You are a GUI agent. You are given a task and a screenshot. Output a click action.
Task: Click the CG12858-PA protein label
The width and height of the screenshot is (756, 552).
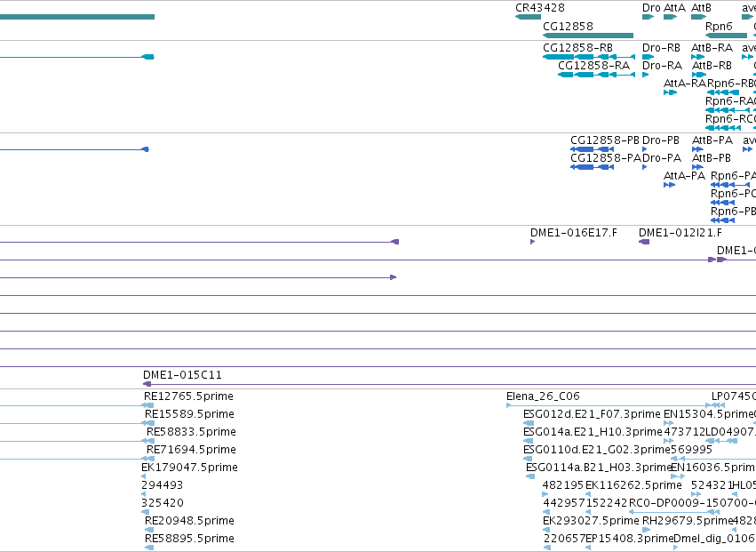(606, 158)
